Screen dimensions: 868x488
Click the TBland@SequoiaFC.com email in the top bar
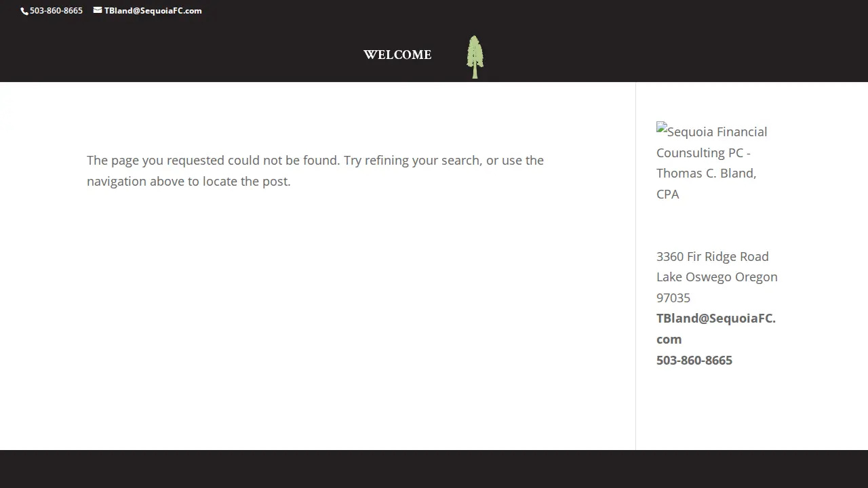pyautogui.click(x=153, y=10)
